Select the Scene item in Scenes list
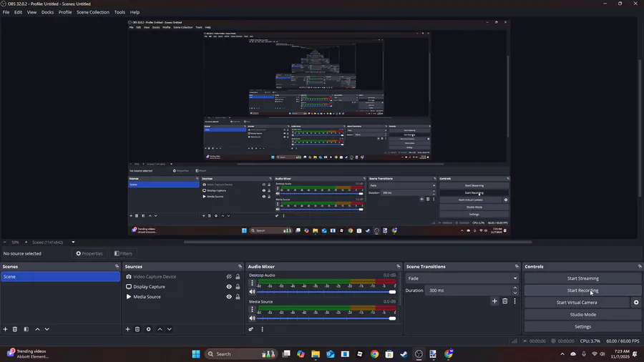This screenshot has height=362, width=644. pos(60,277)
